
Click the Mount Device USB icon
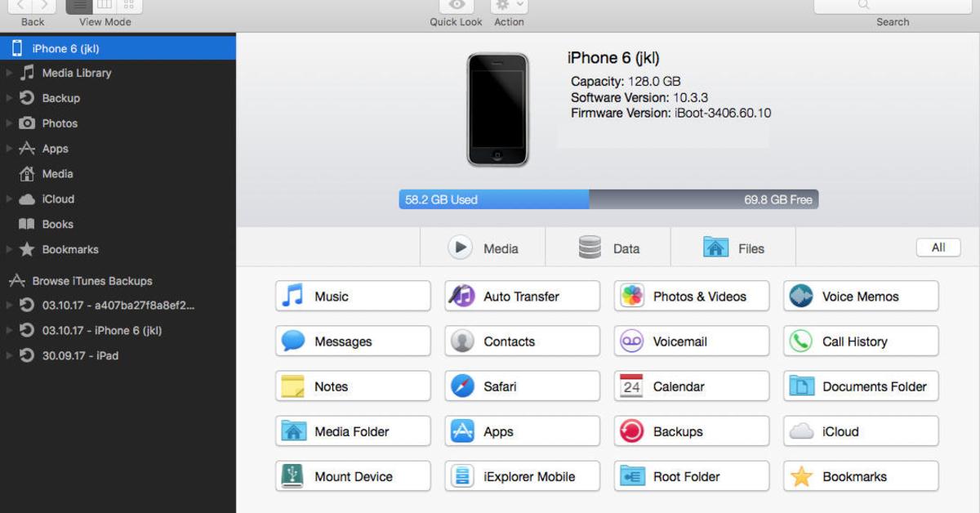(x=293, y=476)
